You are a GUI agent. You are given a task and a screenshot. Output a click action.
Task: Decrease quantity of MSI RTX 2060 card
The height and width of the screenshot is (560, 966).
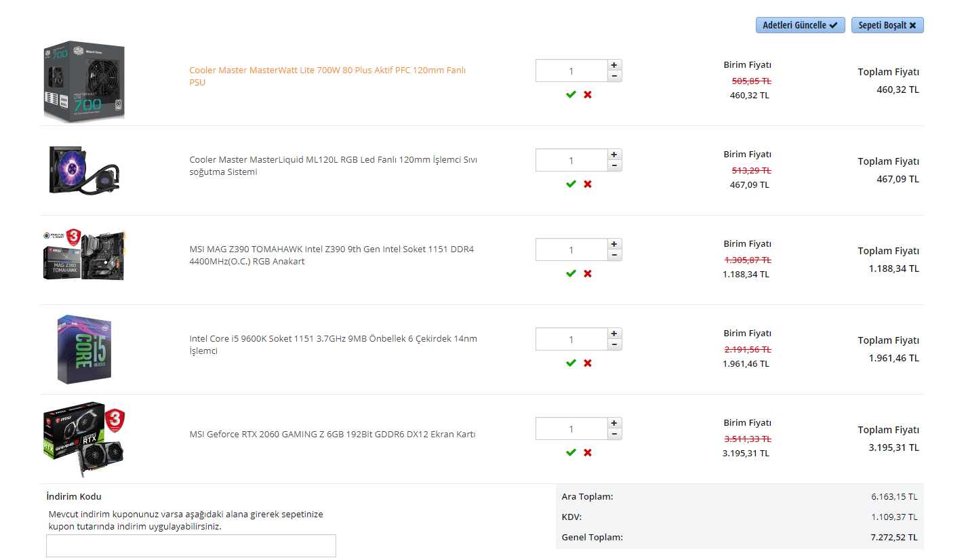pos(614,434)
